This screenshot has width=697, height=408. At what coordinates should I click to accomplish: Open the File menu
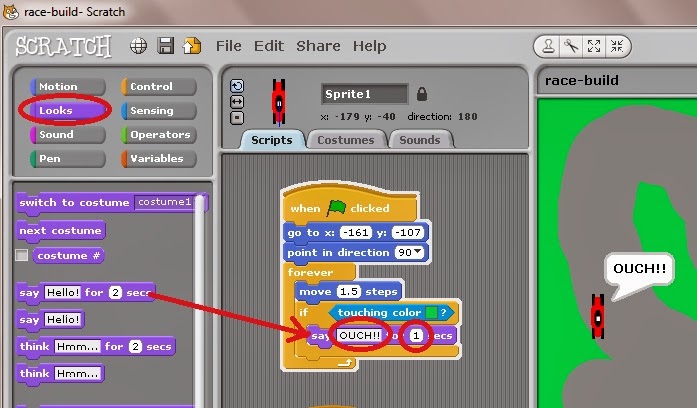tap(228, 46)
